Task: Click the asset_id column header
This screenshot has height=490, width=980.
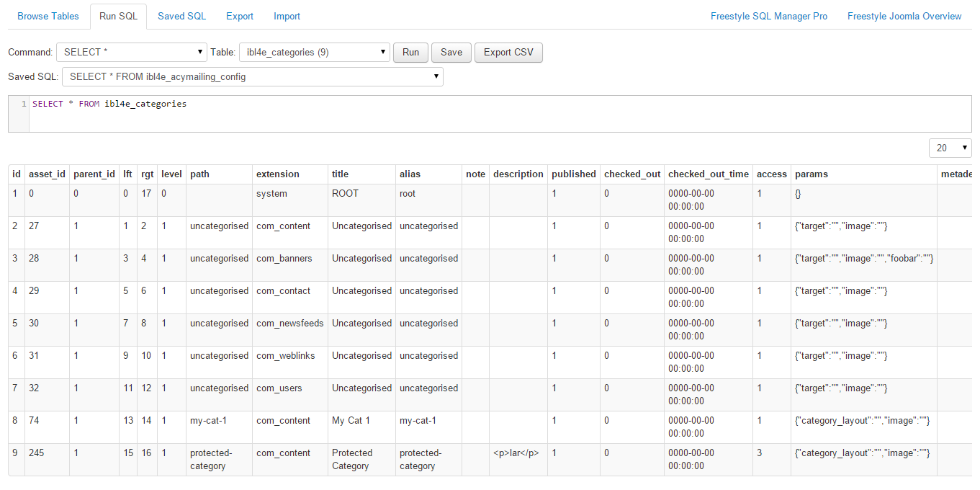Action: coord(48,174)
